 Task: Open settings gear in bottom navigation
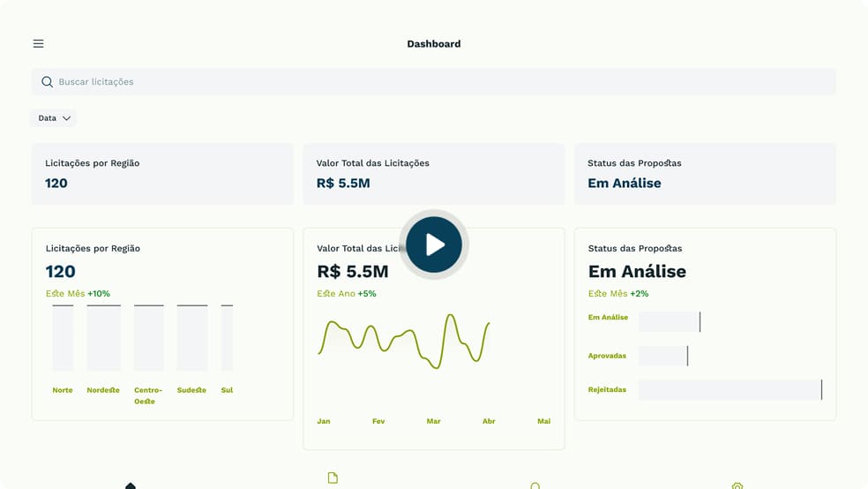click(737, 485)
